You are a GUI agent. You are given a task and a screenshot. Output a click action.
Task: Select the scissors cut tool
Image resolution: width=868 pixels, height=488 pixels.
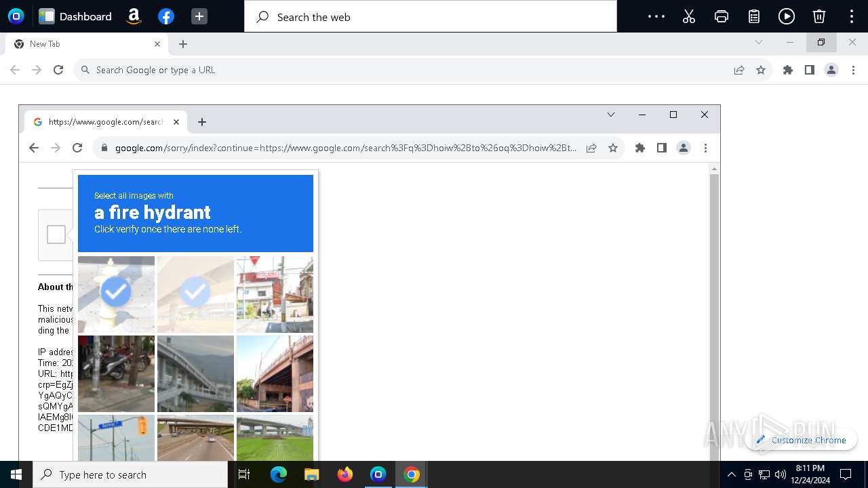tap(689, 16)
